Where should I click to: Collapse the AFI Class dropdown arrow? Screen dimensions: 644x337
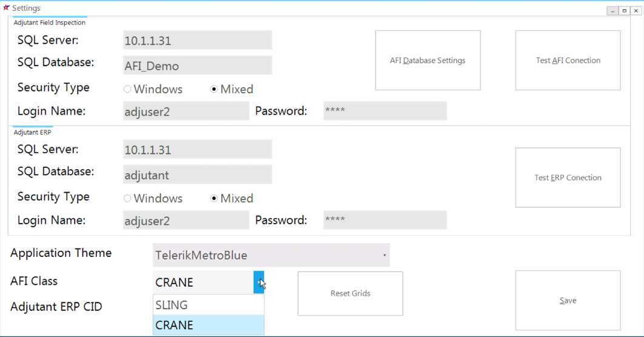tap(259, 282)
